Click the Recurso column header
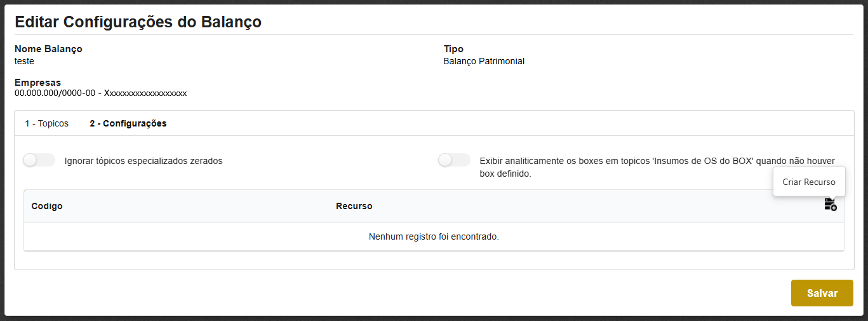Viewport: 868px width, 321px height. [x=354, y=206]
